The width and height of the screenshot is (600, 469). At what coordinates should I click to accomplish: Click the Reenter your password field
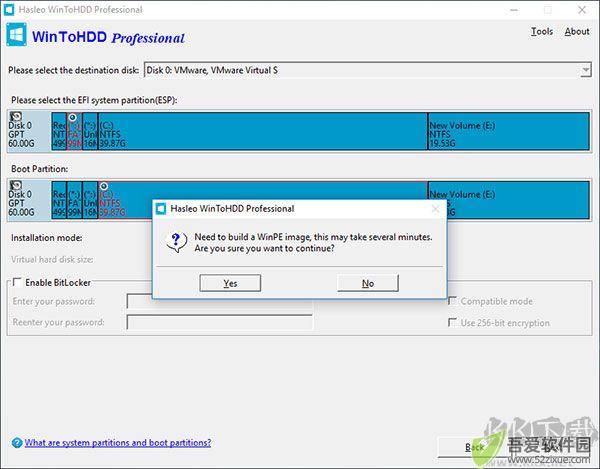(x=220, y=322)
